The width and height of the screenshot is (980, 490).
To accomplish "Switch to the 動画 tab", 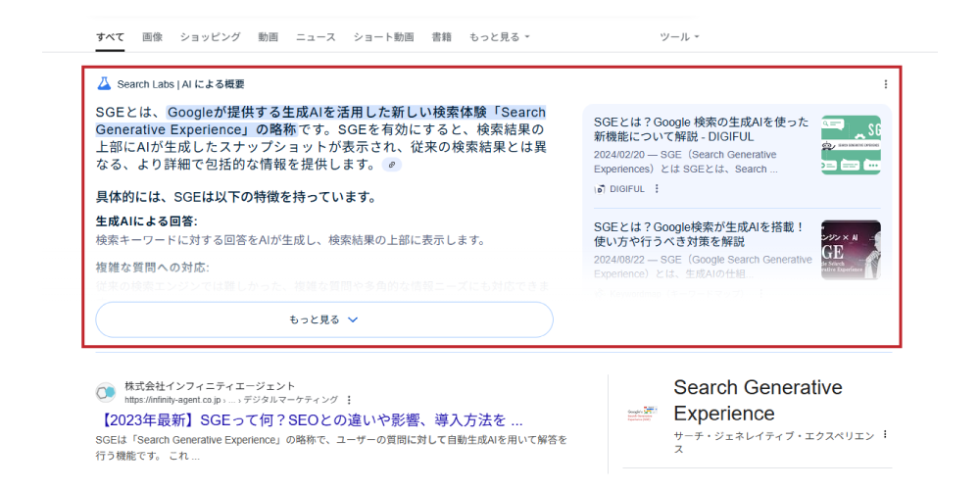I will 269,37.
